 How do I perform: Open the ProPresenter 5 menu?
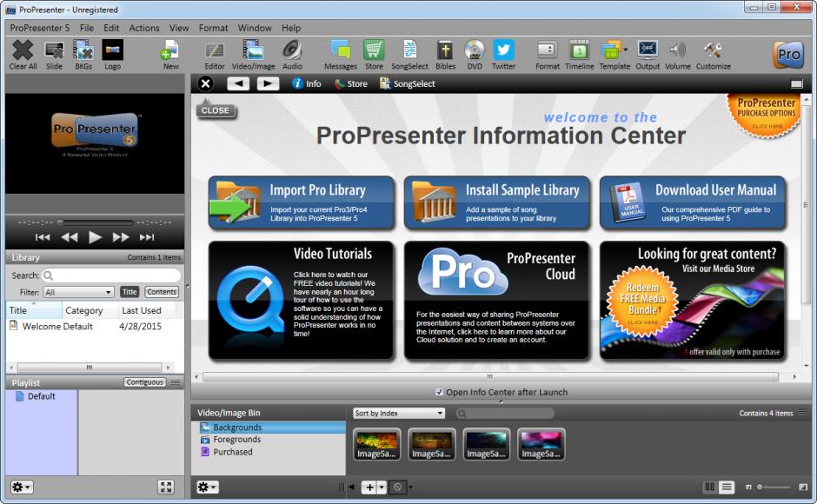tap(40, 28)
